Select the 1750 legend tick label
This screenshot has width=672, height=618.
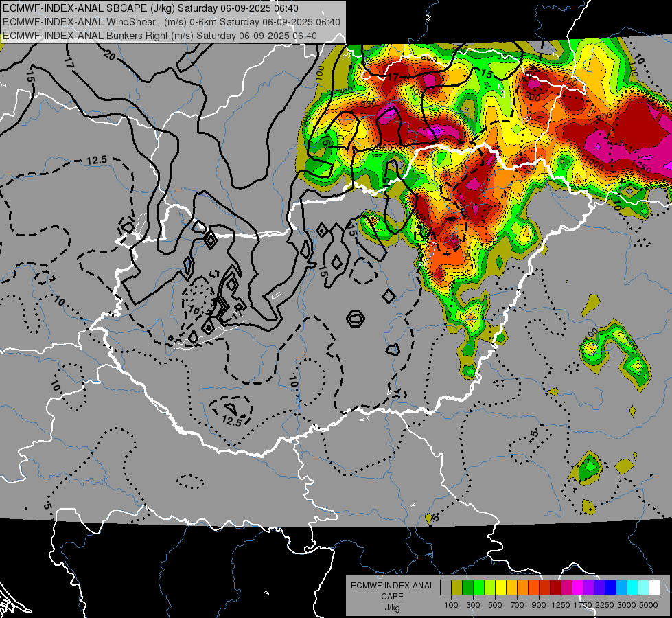tap(583, 605)
